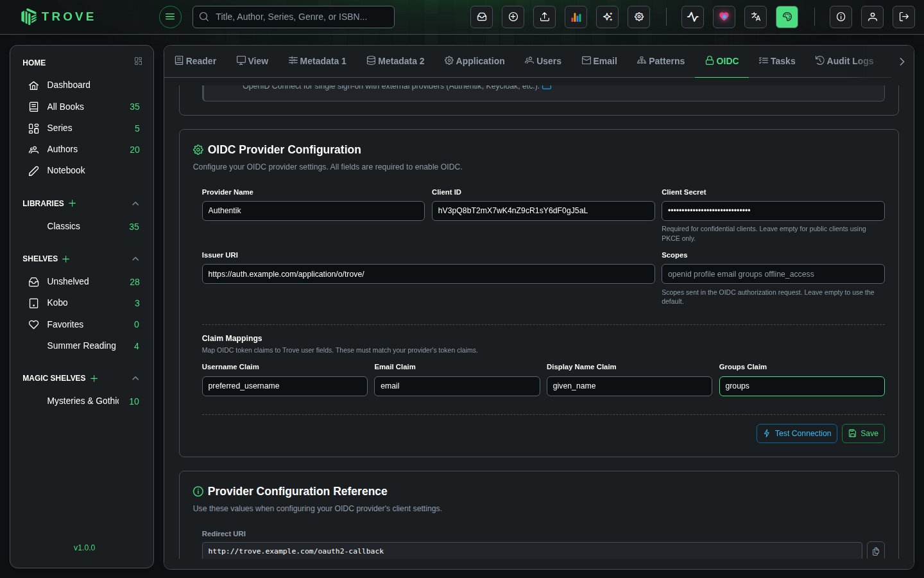Click the search books input field

click(x=293, y=17)
